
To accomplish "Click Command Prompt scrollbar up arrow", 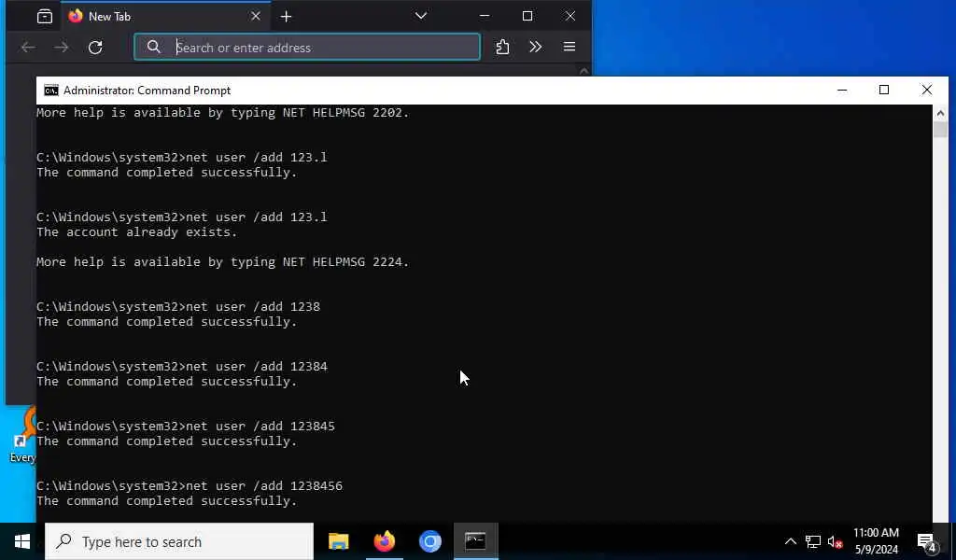I will point(940,113).
